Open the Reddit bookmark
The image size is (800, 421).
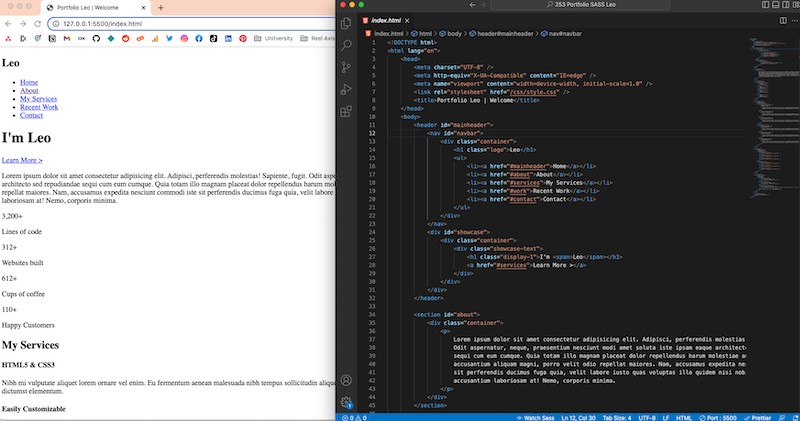[126, 38]
